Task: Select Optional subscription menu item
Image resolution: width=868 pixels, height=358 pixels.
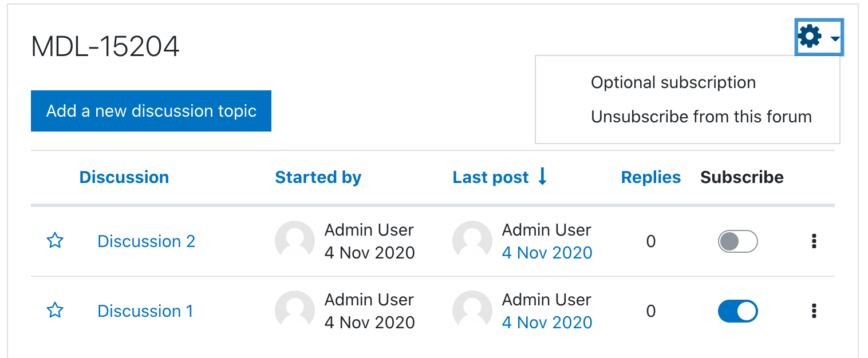Action: pos(673,82)
